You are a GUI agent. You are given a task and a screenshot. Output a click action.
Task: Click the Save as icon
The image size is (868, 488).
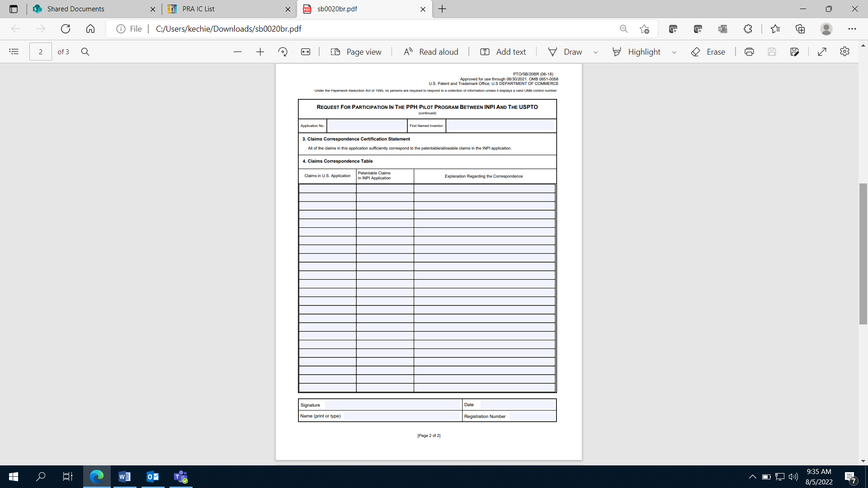pyautogui.click(x=794, y=52)
